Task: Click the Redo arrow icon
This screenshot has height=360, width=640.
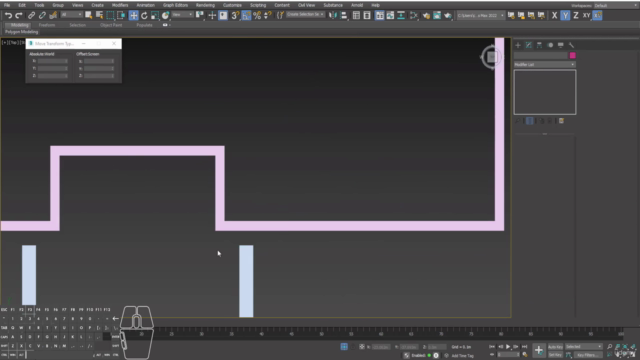Action: 19,16
